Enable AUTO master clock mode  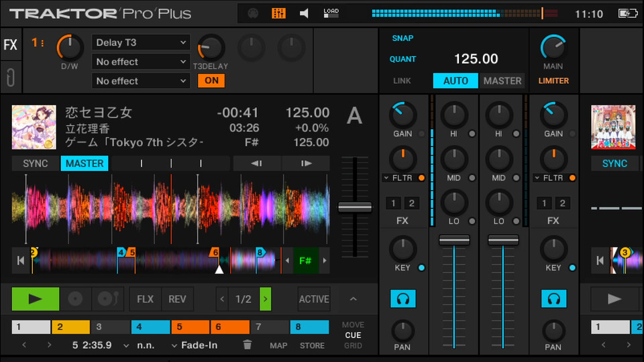click(x=455, y=80)
